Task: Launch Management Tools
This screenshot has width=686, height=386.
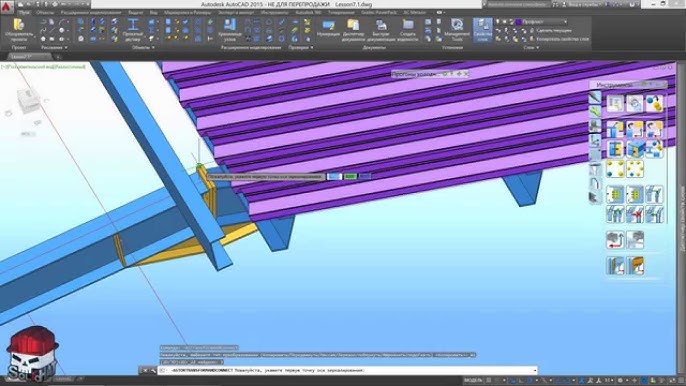Action: point(457,30)
